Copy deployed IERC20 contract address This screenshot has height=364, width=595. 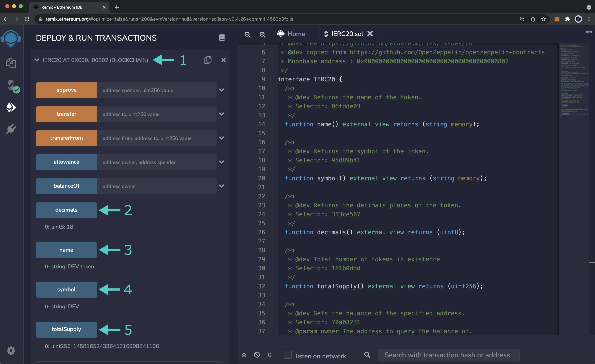pyautogui.click(x=208, y=60)
